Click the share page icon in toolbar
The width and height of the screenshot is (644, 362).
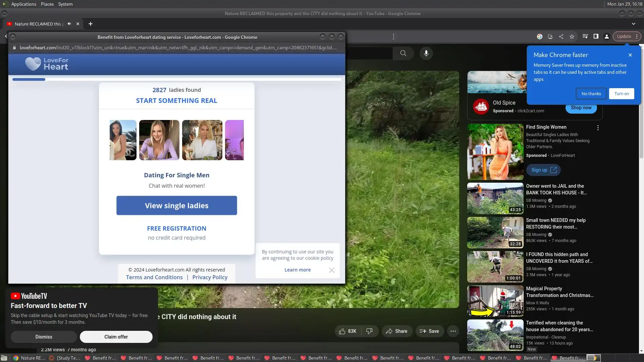(x=561, y=37)
